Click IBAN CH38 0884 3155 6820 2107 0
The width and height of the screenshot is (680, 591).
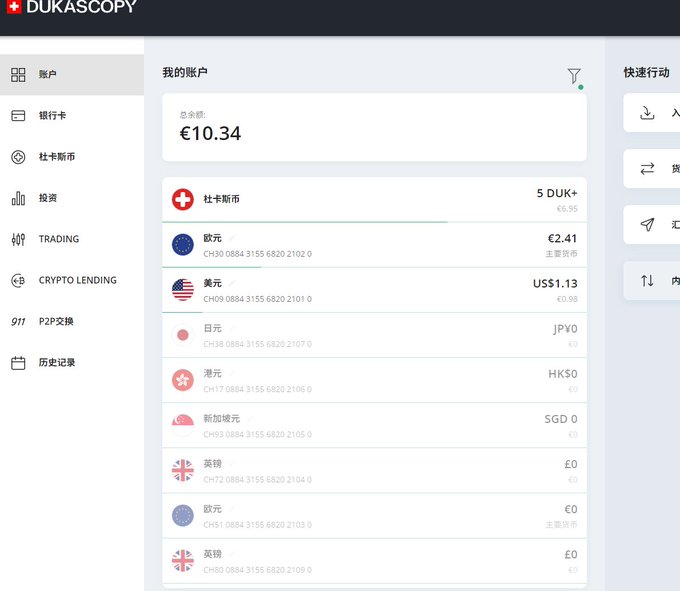(x=258, y=344)
